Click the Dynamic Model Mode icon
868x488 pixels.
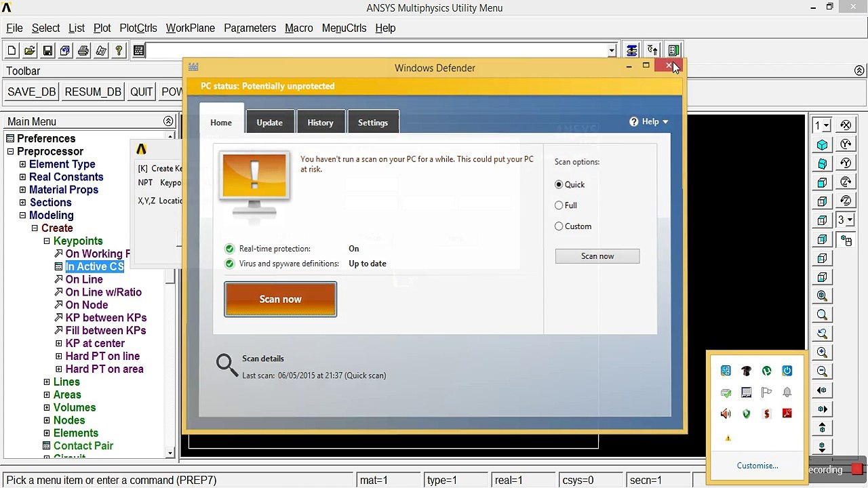click(x=846, y=240)
